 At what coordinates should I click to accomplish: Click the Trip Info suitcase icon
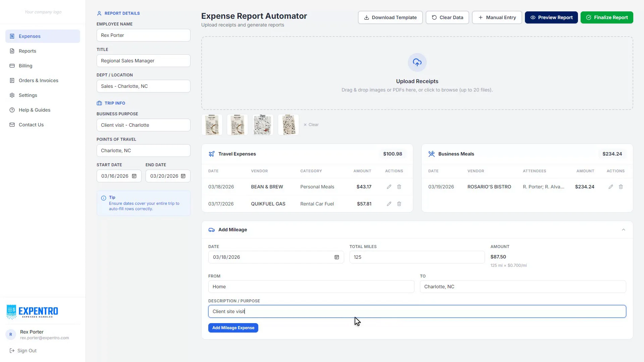tap(99, 103)
